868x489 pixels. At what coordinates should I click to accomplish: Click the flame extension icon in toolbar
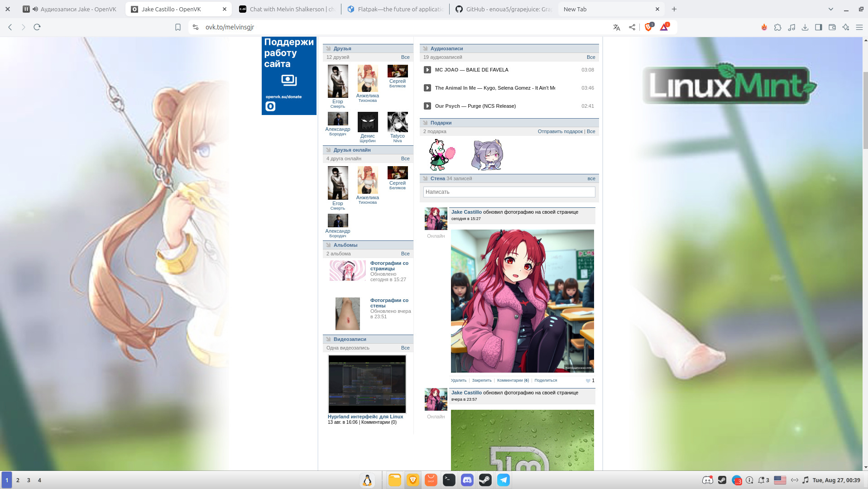(764, 27)
